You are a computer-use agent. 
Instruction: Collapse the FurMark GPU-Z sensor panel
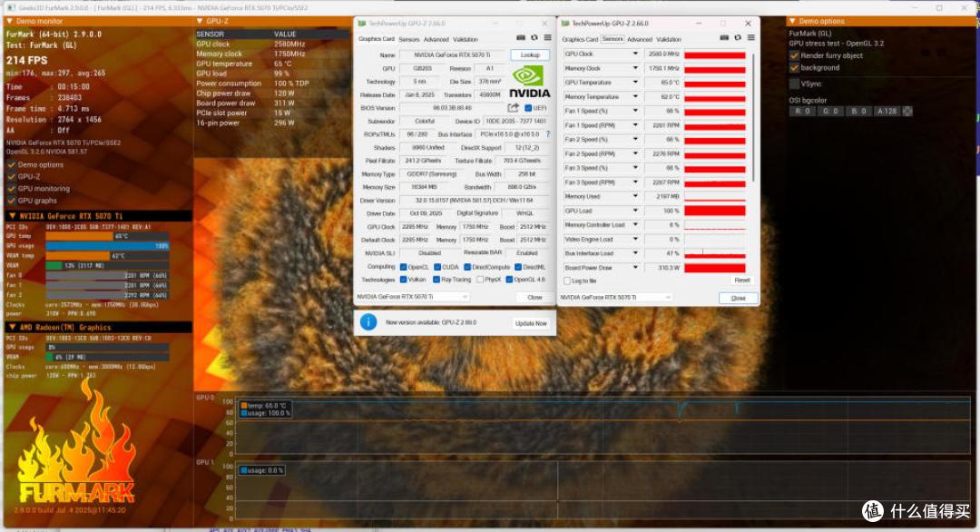click(200, 21)
